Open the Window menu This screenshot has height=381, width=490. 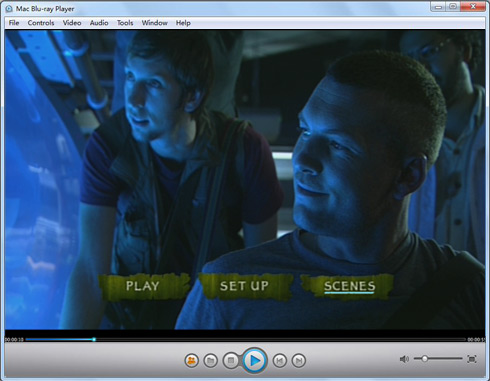point(155,23)
